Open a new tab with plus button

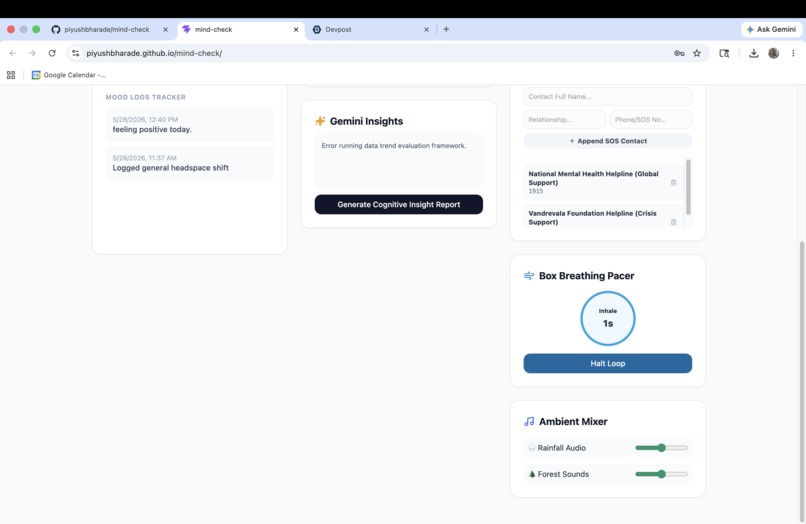pyautogui.click(x=446, y=29)
